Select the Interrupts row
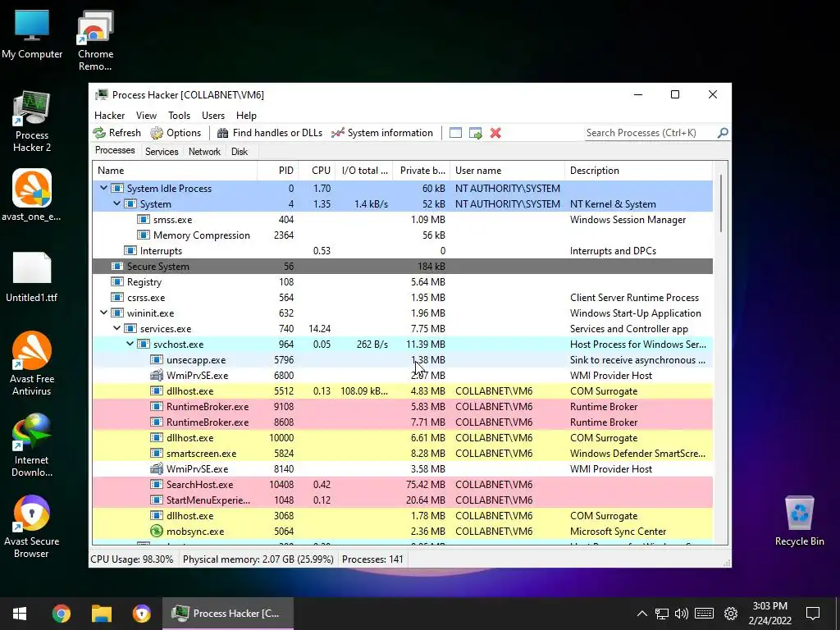Screen dimensions: 840x630 tap(403, 251)
